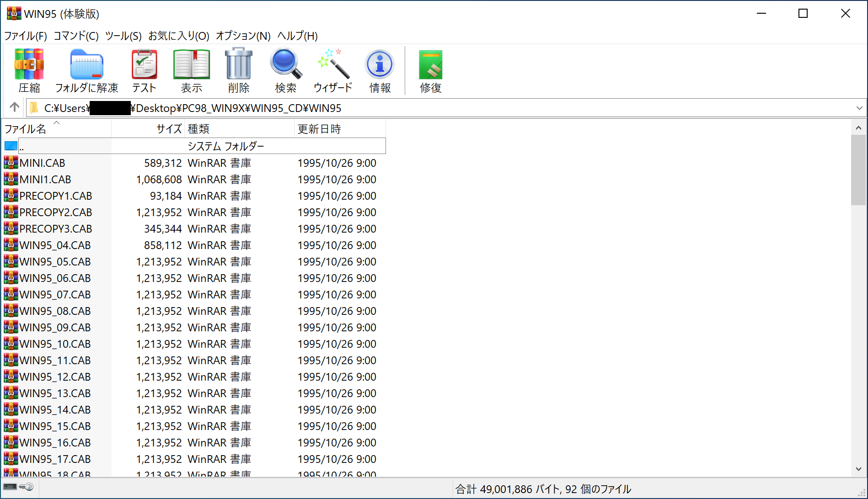Maximize the WIN95 WinRAR window
The width and height of the screenshot is (868, 499).
pos(803,14)
